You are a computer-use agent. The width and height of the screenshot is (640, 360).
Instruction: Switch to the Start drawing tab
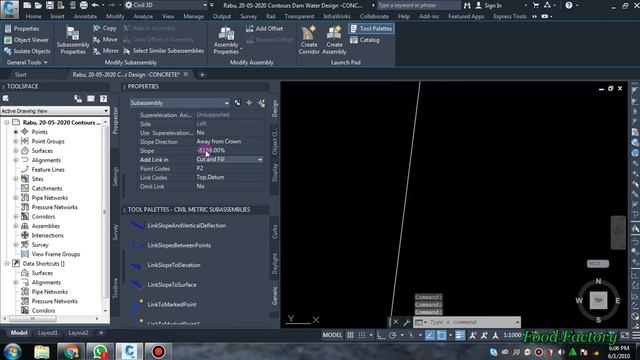tap(20, 75)
